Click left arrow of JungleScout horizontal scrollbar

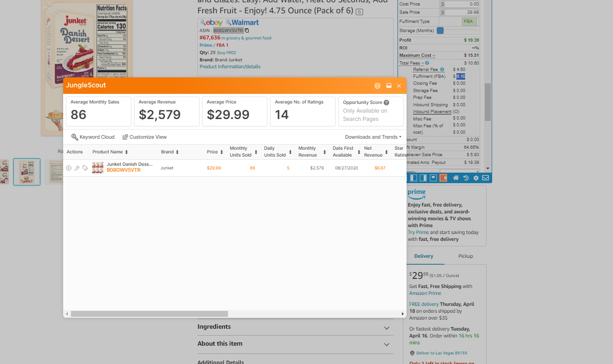pyautogui.click(x=67, y=314)
